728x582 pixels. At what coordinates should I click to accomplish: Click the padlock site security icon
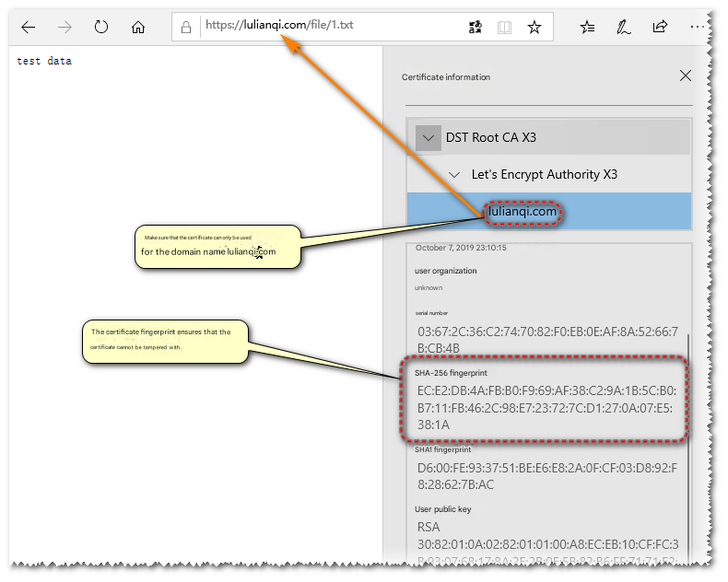click(186, 28)
